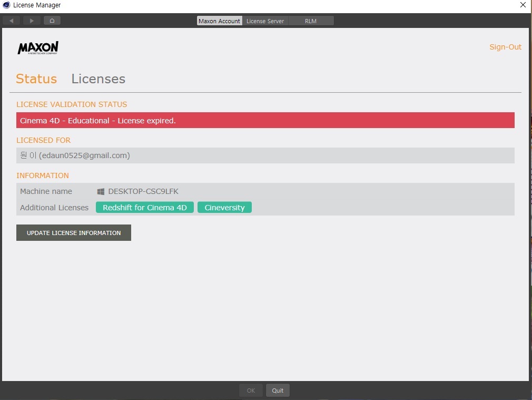This screenshot has height=400, width=532.
Task: Sign out of the Maxon account
Action: (x=505, y=47)
